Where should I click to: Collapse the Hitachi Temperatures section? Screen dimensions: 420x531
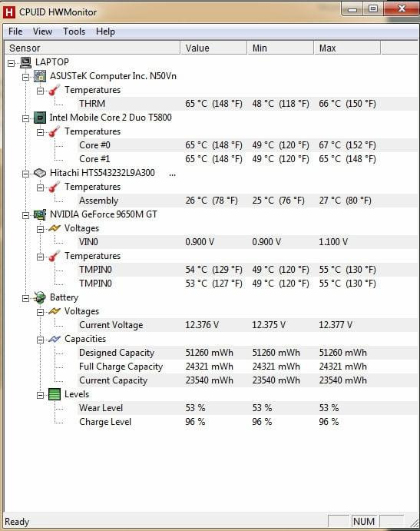pos(40,188)
